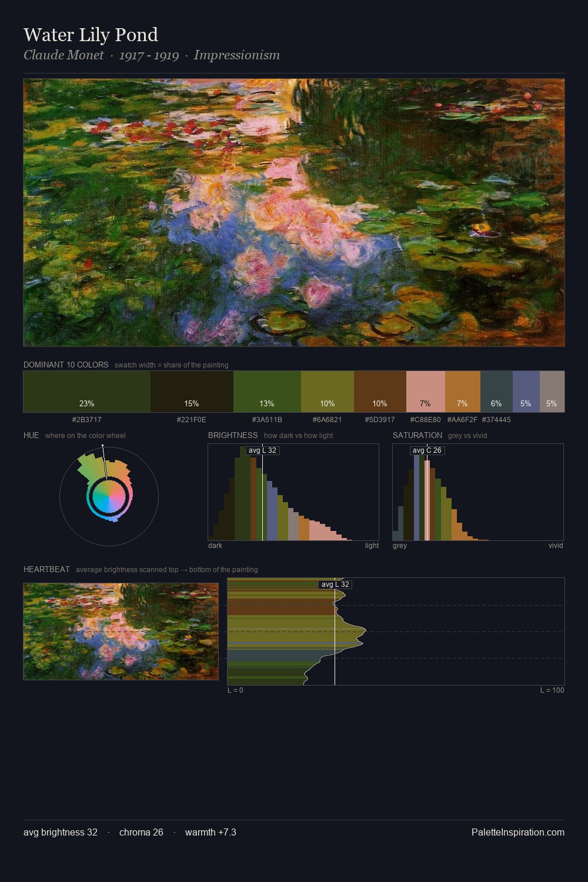Click 'avg brightness 32' in footer

[x=61, y=832]
